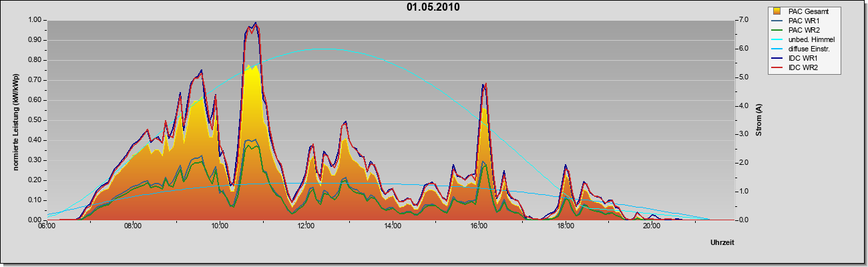The height and width of the screenshot is (267, 868).
Task: Click the highest peak near 11:00
Action: point(256,23)
